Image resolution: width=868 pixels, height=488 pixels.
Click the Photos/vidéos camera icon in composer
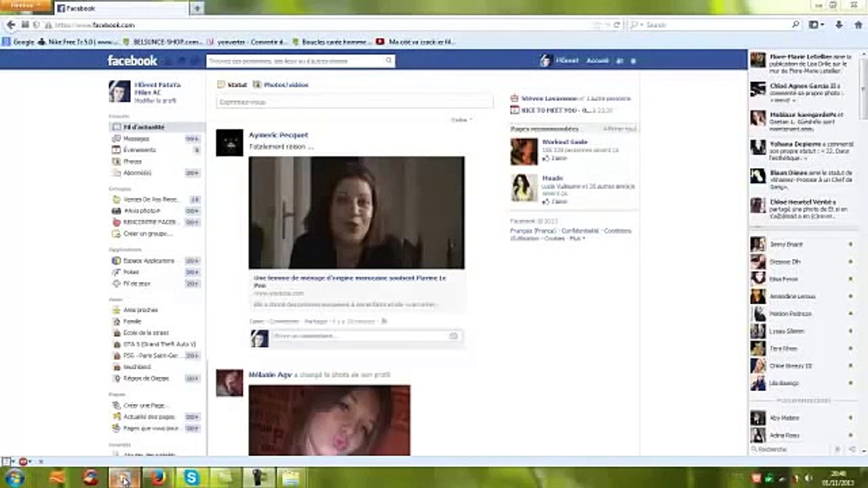[257, 85]
